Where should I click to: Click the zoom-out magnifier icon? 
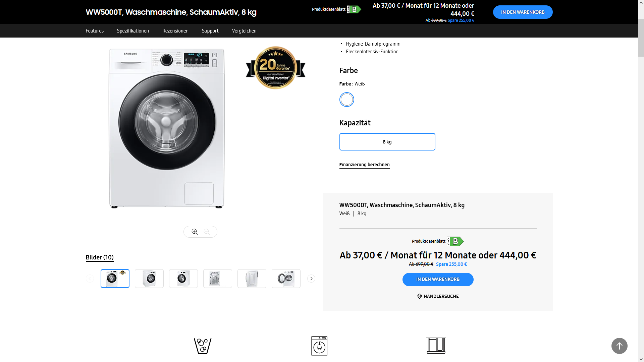[207, 232]
